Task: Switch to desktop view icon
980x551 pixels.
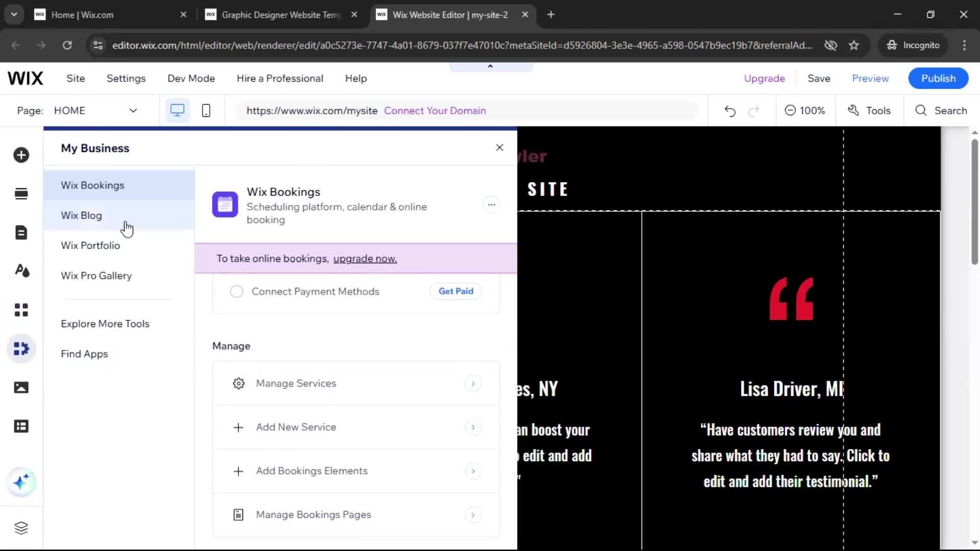Action: [177, 111]
